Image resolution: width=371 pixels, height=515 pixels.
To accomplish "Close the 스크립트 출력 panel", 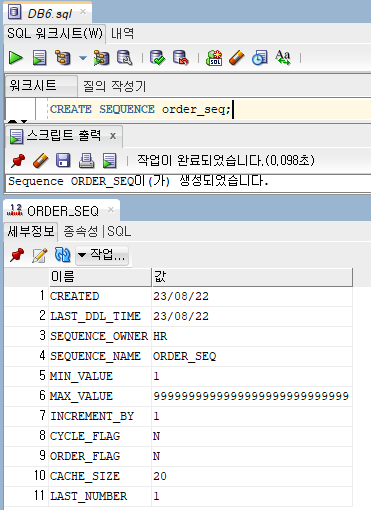I will pos(113,136).
